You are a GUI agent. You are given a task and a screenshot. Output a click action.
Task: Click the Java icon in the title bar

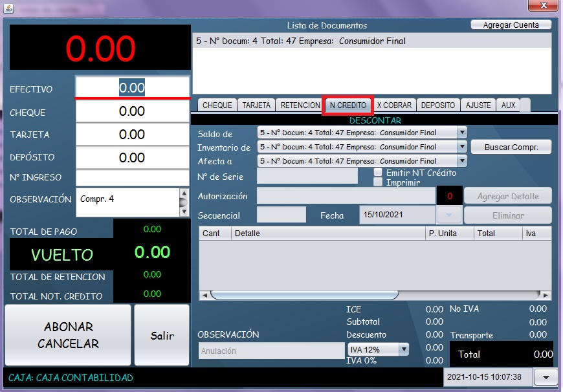[x=8, y=10]
